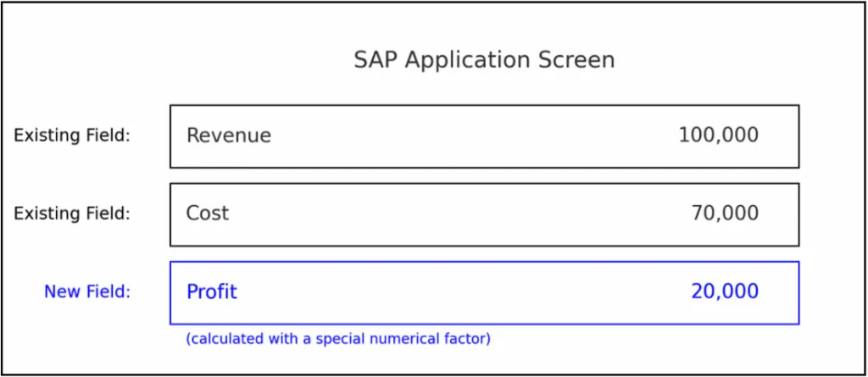
Task: Click the 70,000 cost value
Action: click(x=725, y=213)
